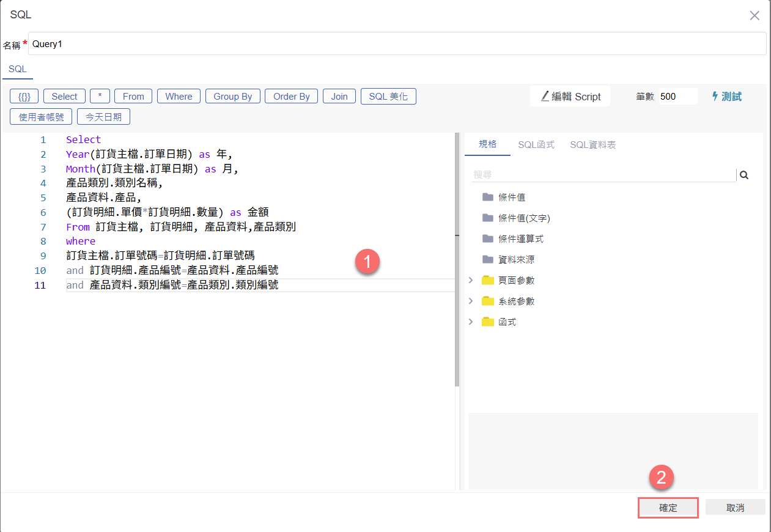Viewport: 771px width, 532px height.
Task: Click the 編輯 Script pencil button
Action: [570, 97]
